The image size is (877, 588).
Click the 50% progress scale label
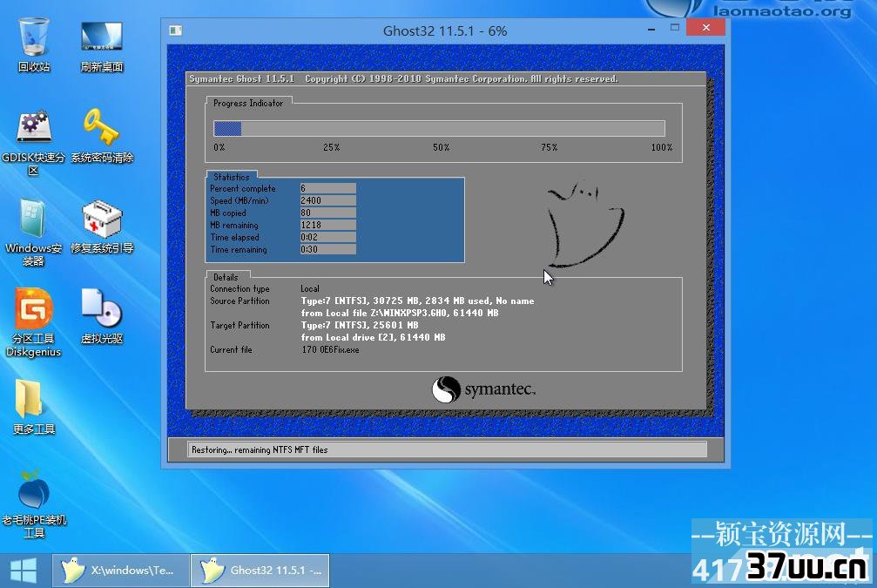pyautogui.click(x=442, y=148)
